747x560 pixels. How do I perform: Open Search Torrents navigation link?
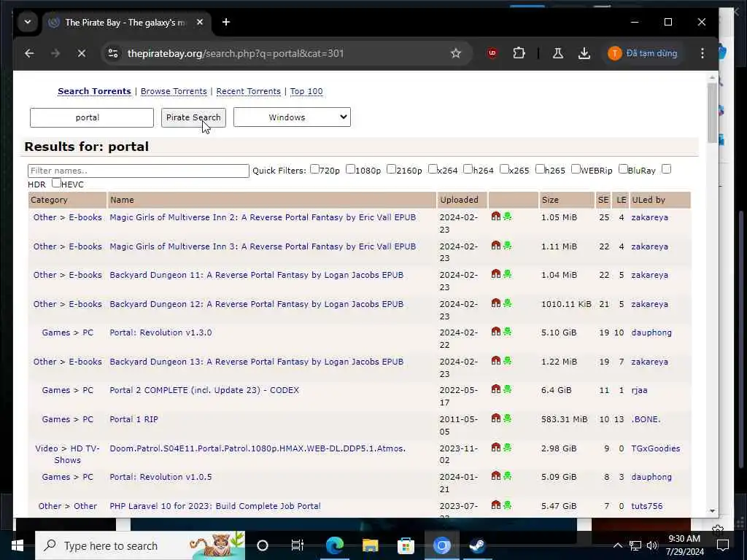94,91
